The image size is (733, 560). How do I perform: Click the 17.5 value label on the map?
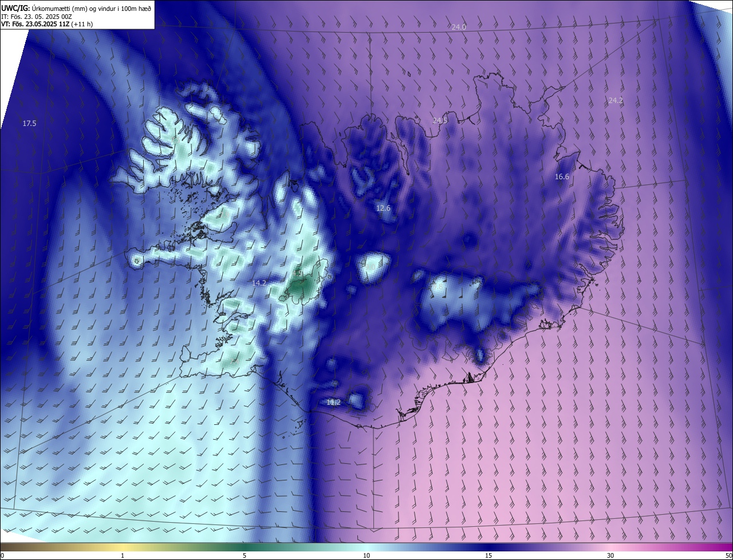(x=29, y=124)
